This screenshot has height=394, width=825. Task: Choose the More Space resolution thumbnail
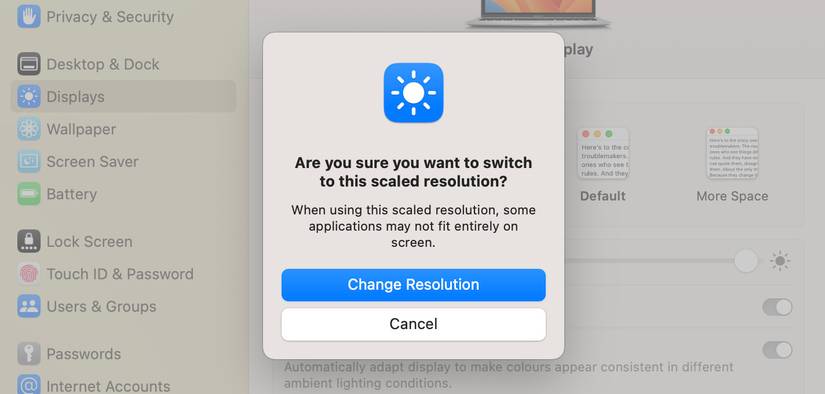point(732,154)
